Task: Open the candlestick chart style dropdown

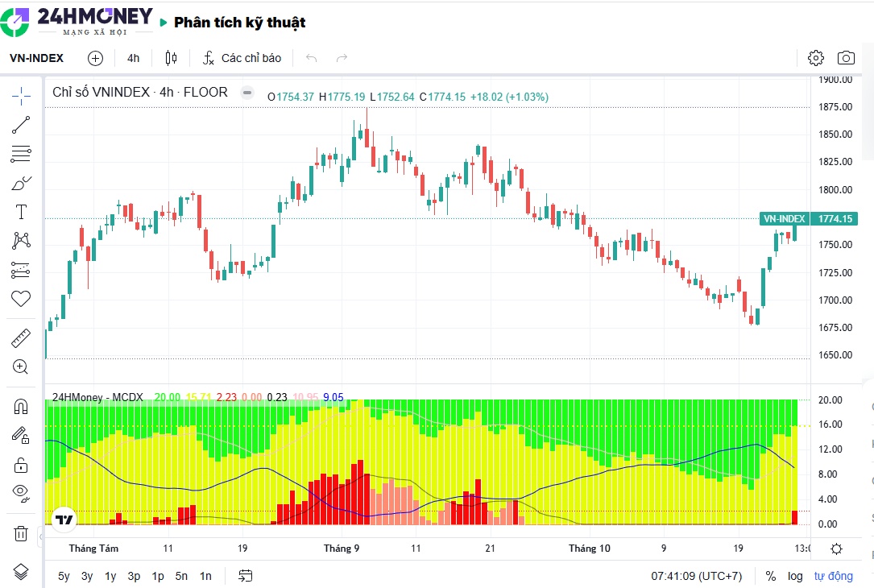Action: [x=171, y=58]
